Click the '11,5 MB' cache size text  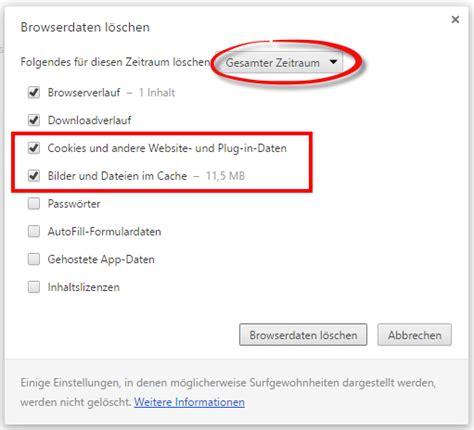tap(225, 176)
